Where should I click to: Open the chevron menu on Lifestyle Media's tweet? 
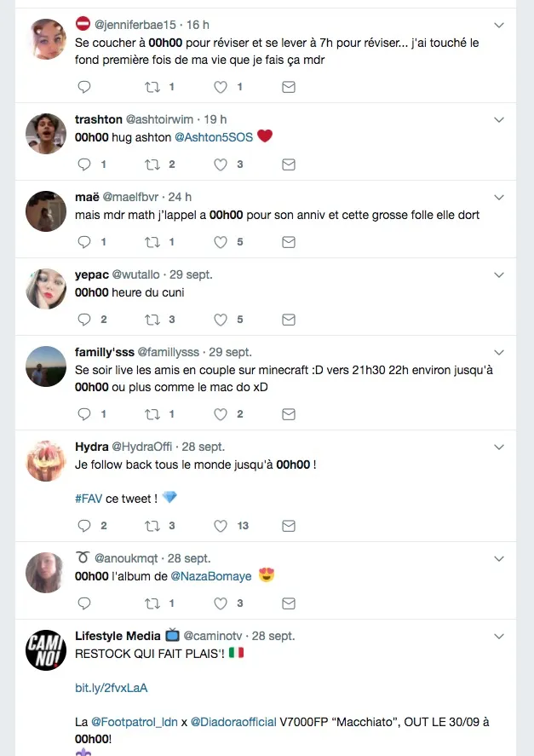(x=500, y=636)
